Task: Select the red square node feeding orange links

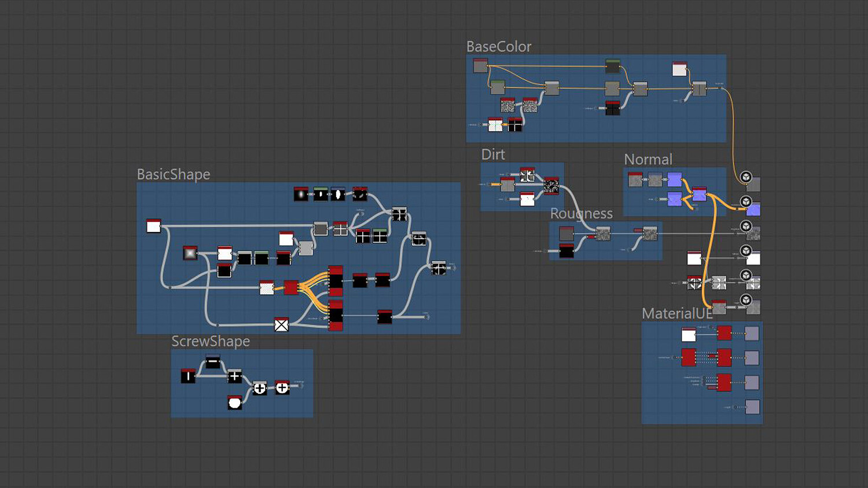Action: coord(291,287)
